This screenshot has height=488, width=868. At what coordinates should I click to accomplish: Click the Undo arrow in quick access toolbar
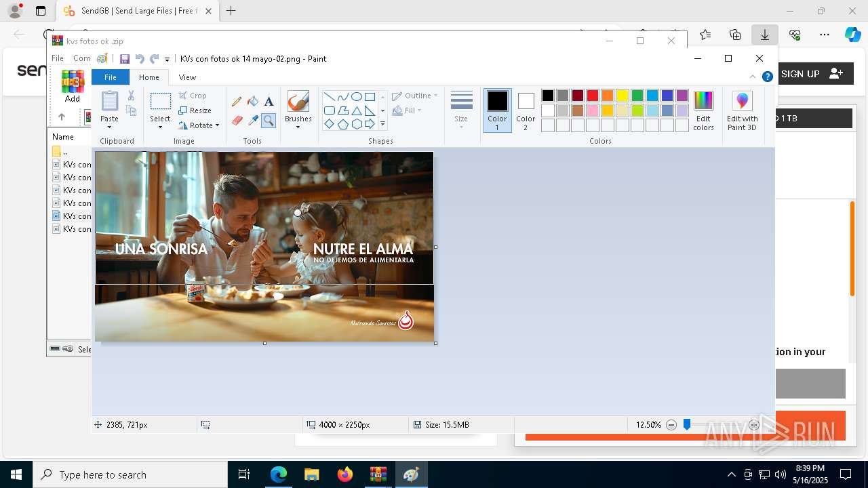tap(140, 59)
